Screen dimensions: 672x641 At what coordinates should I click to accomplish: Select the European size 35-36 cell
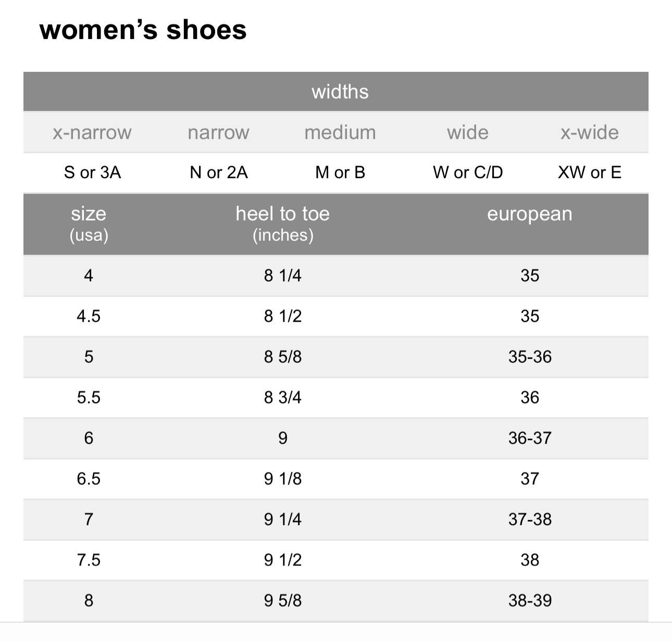[x=529, y=357]
